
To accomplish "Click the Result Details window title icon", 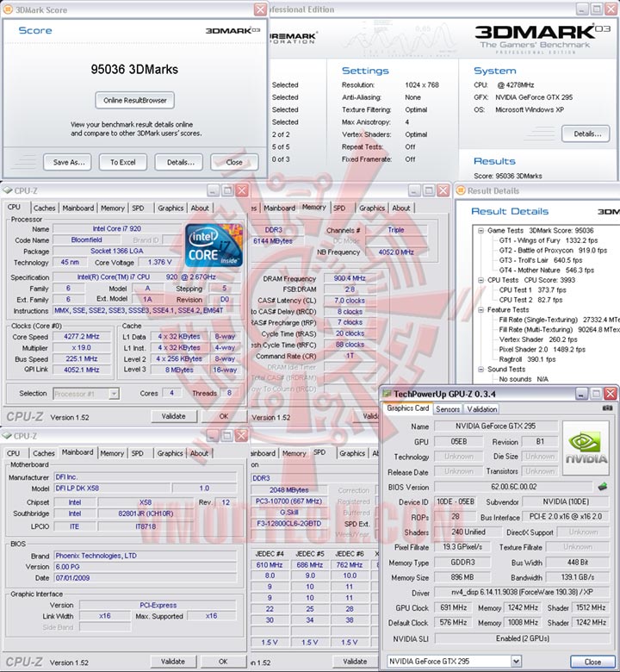I will coord(461,190).
